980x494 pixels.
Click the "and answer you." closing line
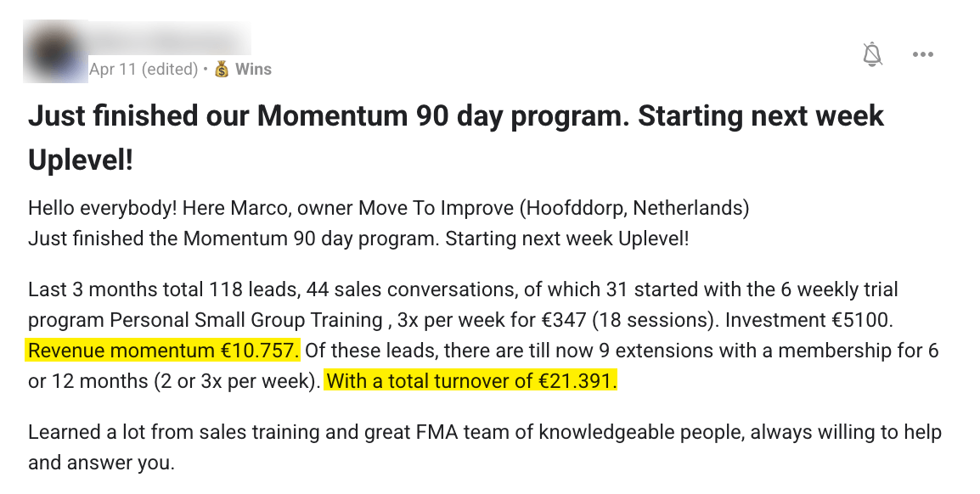(x=101, y=463)
